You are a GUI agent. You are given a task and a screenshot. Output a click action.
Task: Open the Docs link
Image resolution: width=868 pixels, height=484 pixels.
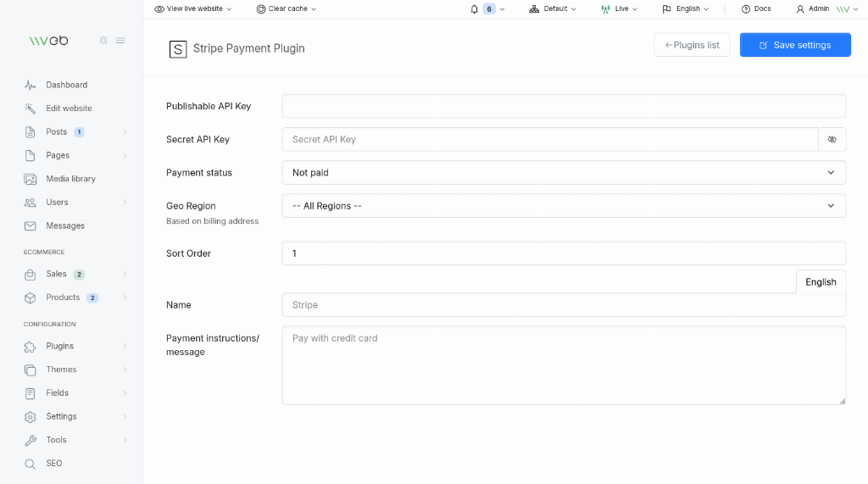(x=756, y=8)
